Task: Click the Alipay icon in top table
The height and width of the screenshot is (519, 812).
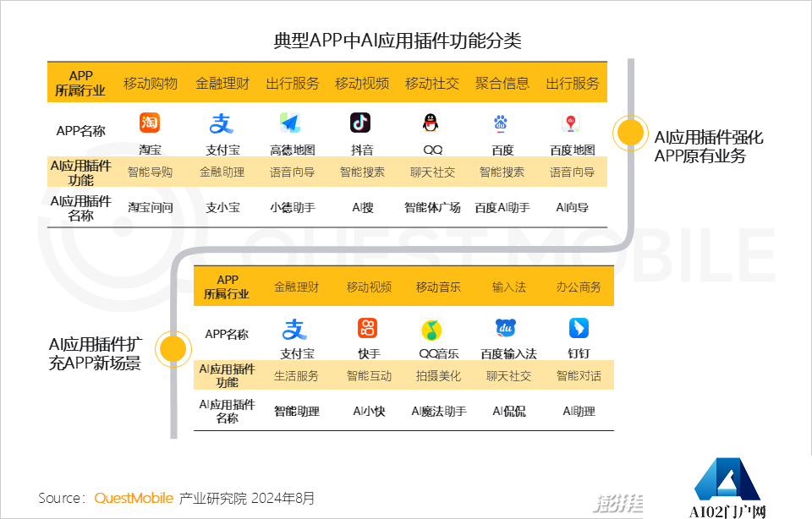Action: point(222,123)
